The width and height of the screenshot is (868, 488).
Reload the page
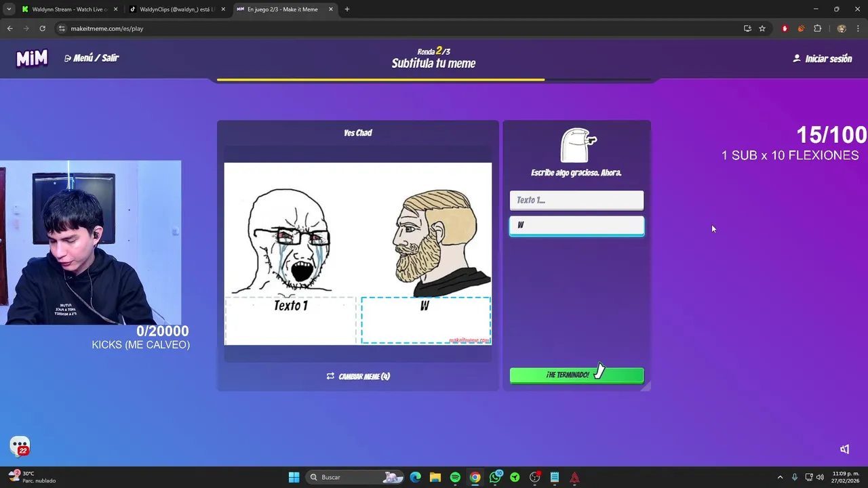pos(42,28)
